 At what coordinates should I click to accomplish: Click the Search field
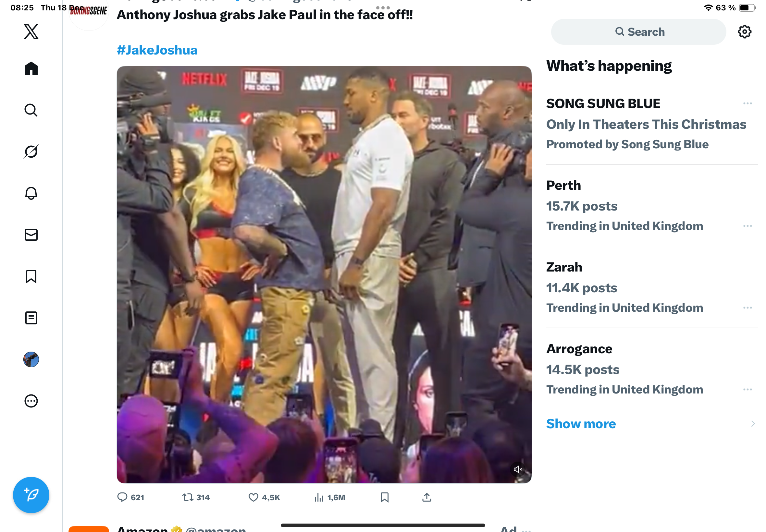pyautogui.click(x=638, y=32)
